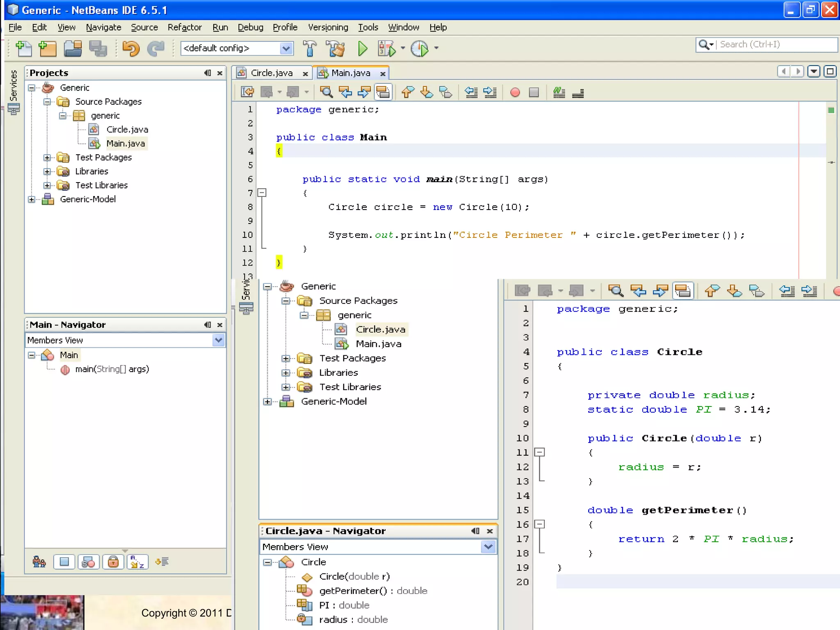Maximize the editor window button

coord(830,72)
